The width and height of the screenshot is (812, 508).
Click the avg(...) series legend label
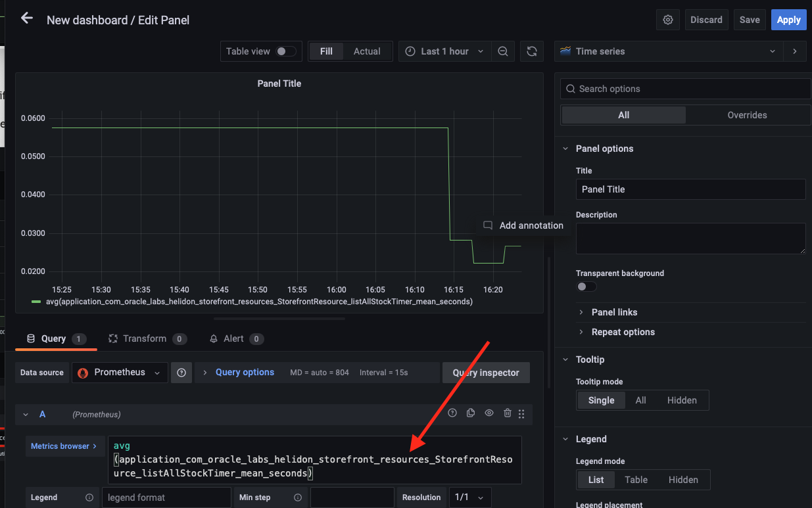pyautogui.click(x=259, y=302)
